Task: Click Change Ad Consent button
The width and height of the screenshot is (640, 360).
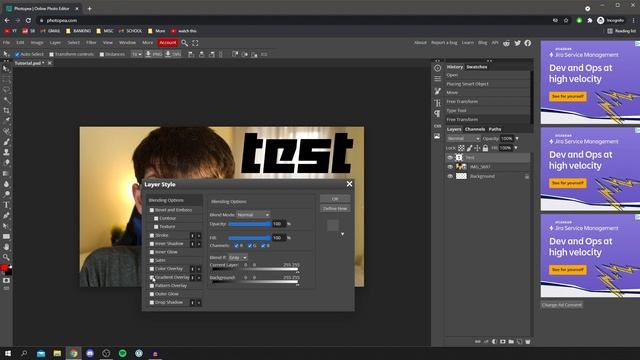Action: coord(562,305)
